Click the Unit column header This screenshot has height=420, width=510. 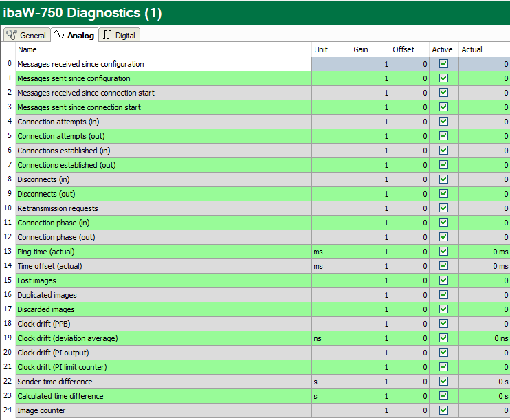tap(331, 49)
